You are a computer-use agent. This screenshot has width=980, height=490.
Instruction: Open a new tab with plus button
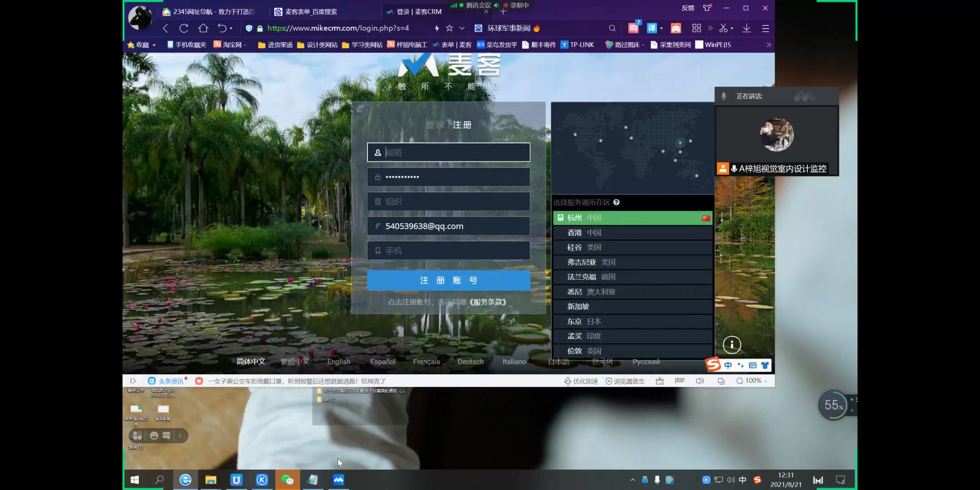point(503,12)
